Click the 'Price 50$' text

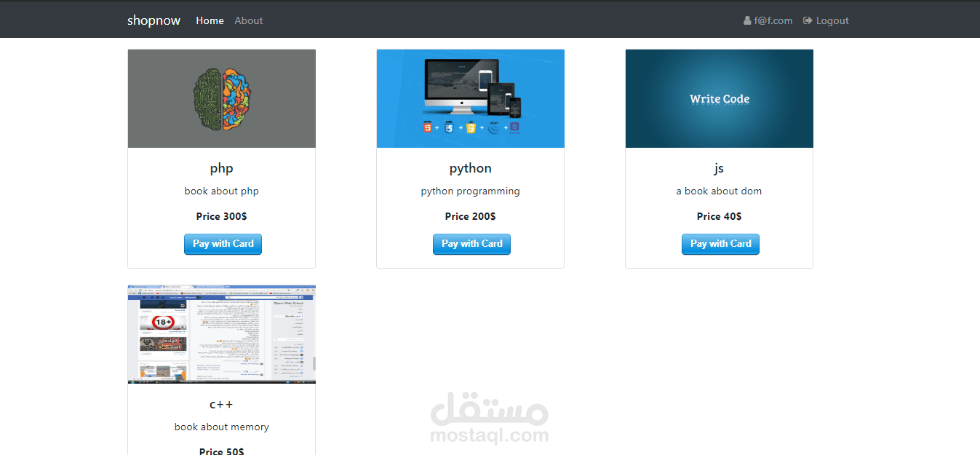(222, 451)
